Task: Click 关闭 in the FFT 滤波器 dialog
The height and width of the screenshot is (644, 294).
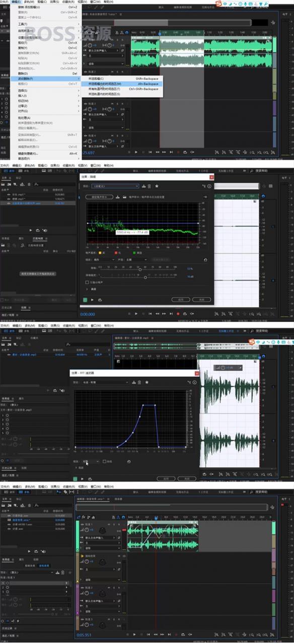Action: point(187,478)
